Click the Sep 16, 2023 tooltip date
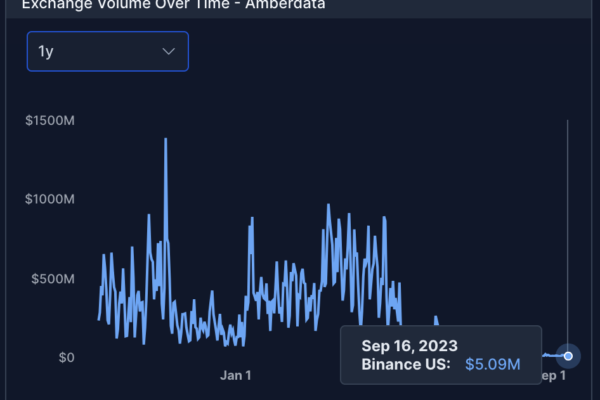This screenshot has height=400, width=600. click(x=409, y=346)
